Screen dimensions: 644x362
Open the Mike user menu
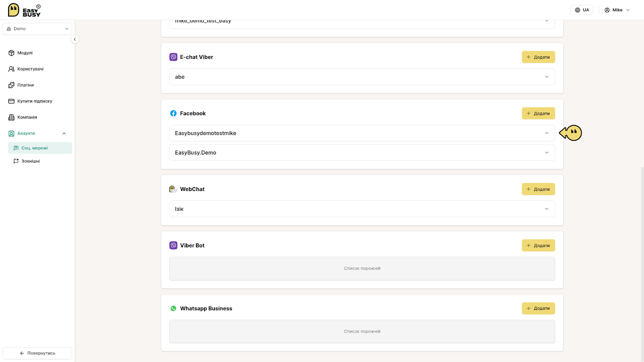[x=617, y=10]
